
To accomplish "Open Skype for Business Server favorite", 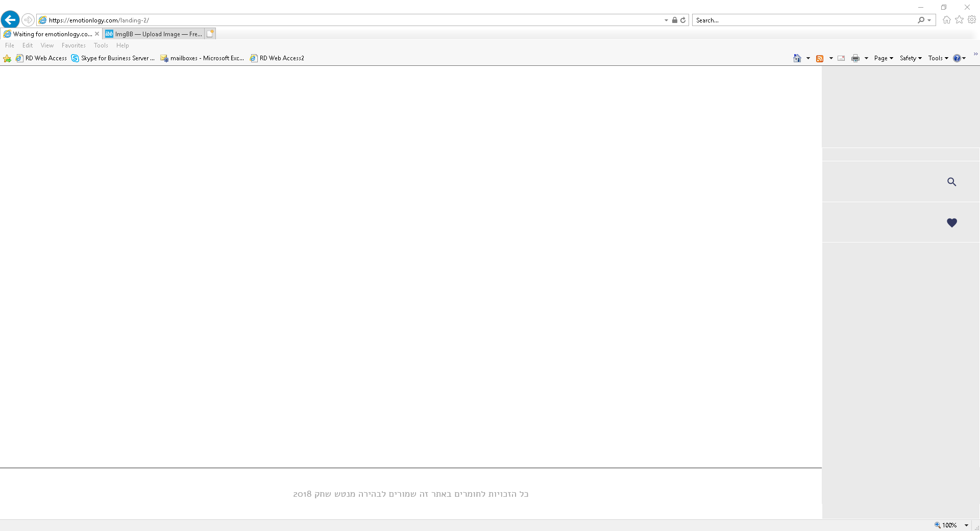I will (x=113, y=58).
